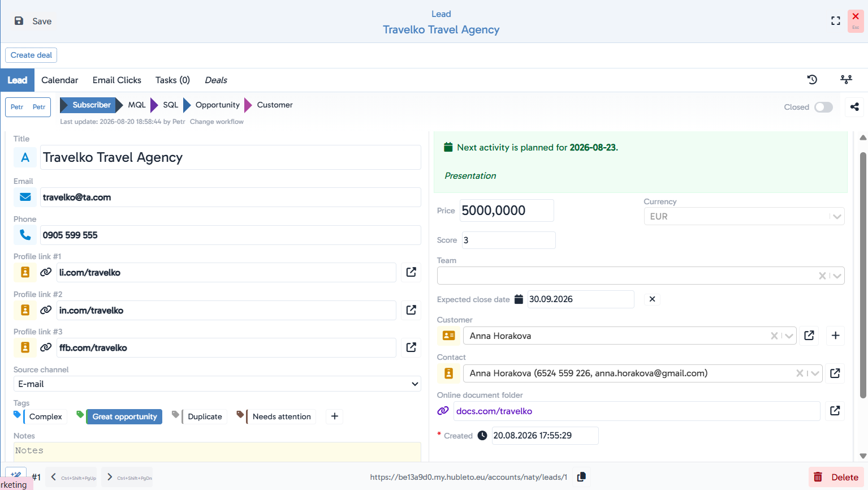
Task: Open the Source channel E-mail dropdown
Action: (x=217, y=384)
